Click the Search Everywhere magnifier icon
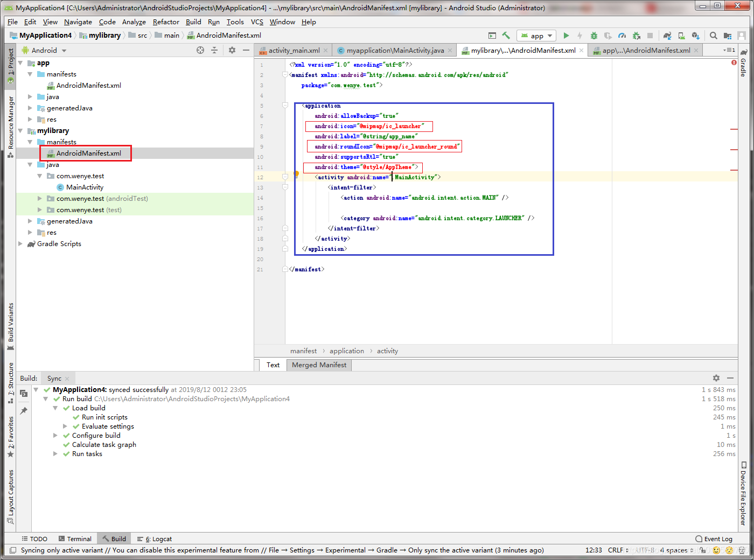 (713, 36)
